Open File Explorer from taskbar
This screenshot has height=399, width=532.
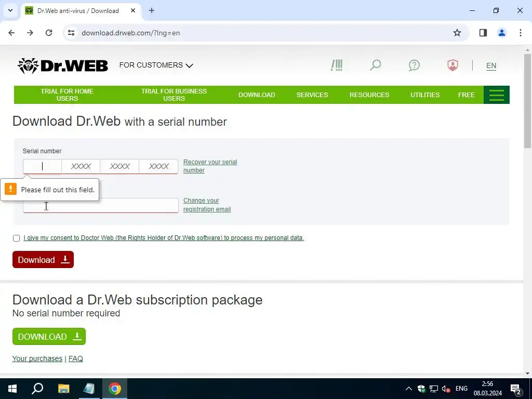pyautogui.click(x=63, y=389)
